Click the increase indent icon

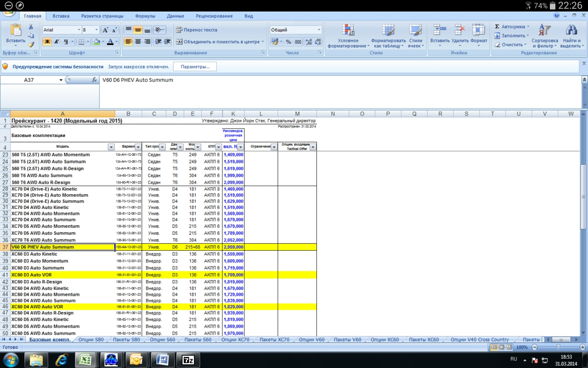167,41
